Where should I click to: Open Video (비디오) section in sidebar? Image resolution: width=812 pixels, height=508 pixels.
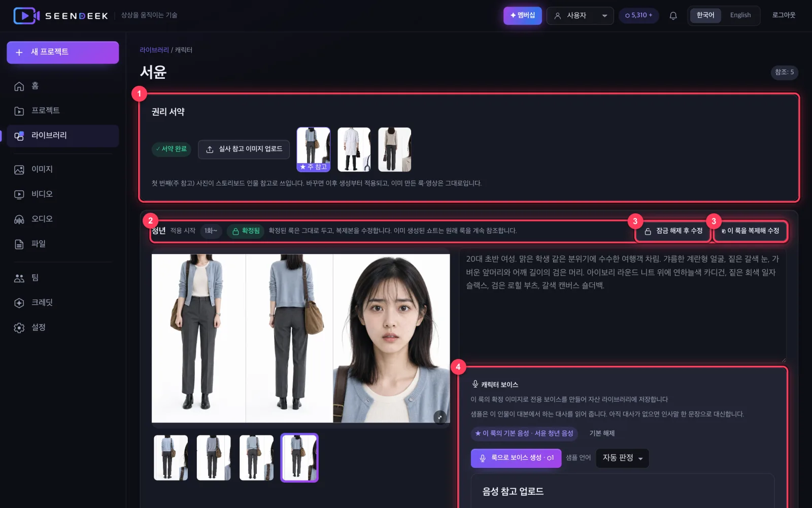[63, 194]
